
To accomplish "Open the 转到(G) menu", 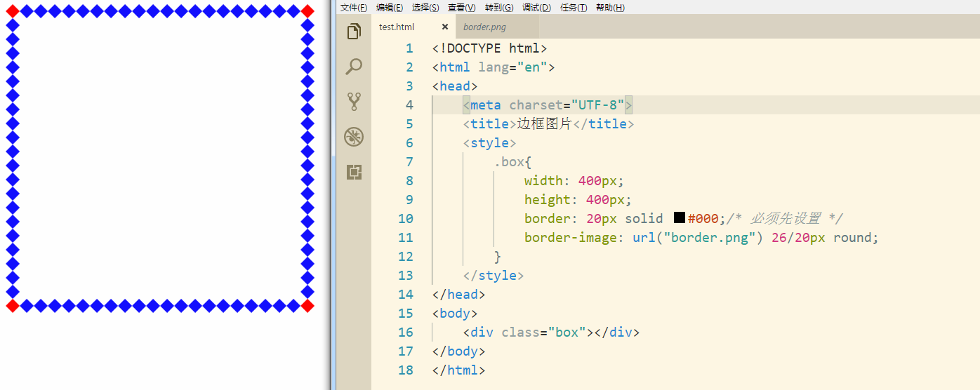I will (x=498, y=7).
